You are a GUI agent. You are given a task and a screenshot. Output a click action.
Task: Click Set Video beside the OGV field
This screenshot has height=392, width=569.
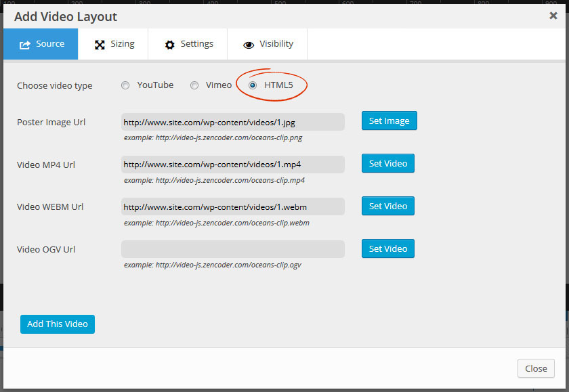(387, 248)
